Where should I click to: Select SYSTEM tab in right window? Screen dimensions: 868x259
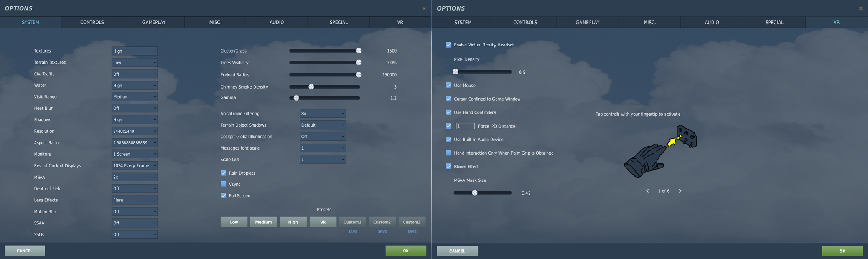(x=463, y=22)
